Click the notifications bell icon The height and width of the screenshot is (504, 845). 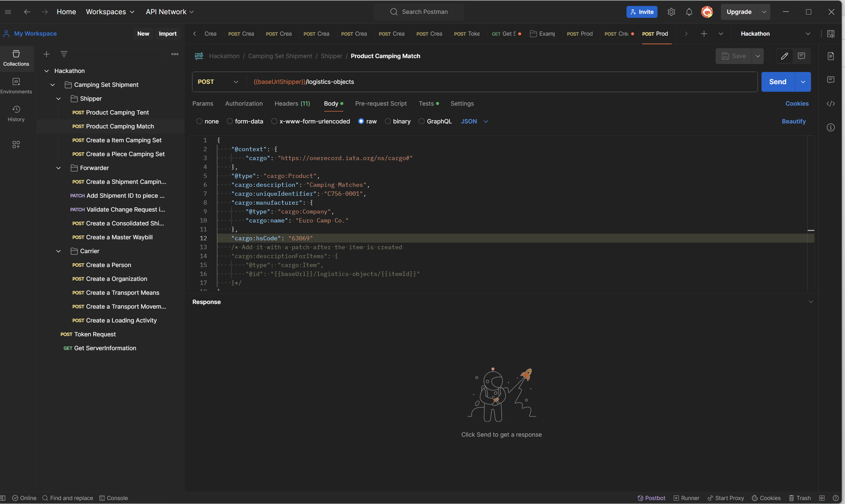point(689,12)
